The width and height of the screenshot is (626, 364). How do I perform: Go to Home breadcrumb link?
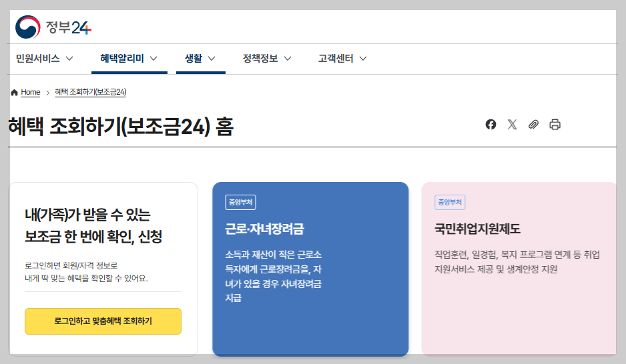tap(30, 92)
